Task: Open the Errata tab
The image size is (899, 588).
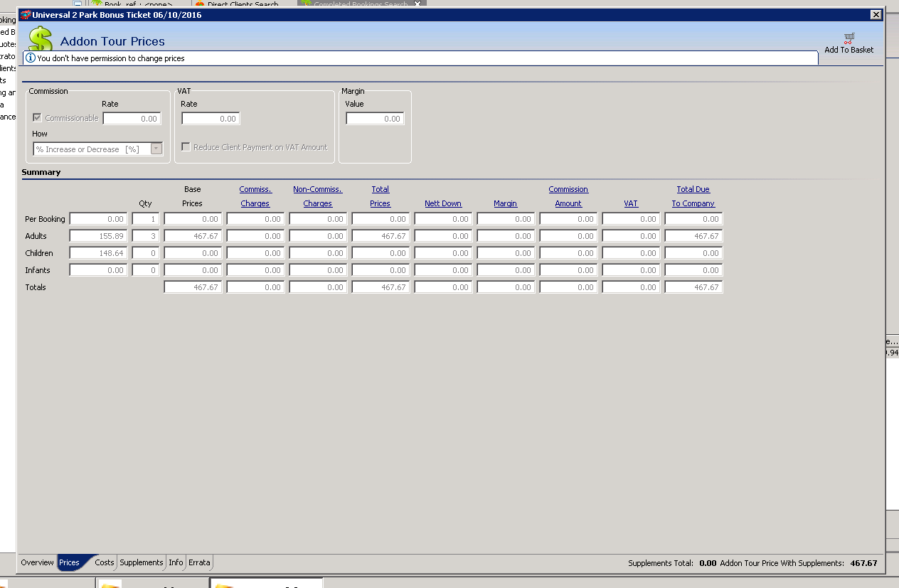Action: tap(199, 562)
